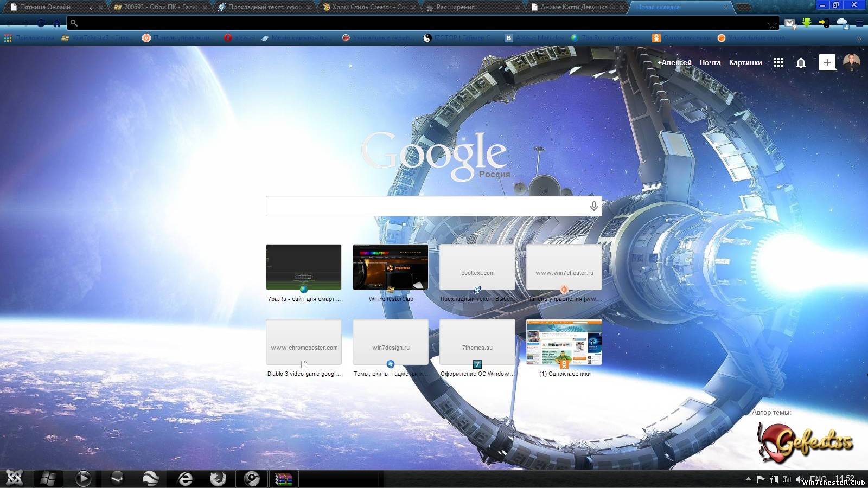The image size is (868, 488).
Task: Click the Joomla icon in the taskbar
Action: tap(15, 478)
